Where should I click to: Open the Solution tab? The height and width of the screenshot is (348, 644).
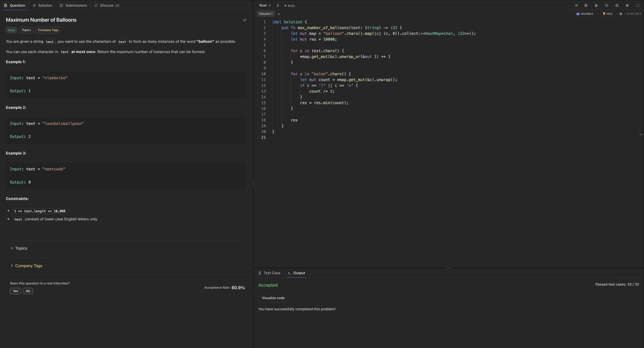[x=42, y=5]
